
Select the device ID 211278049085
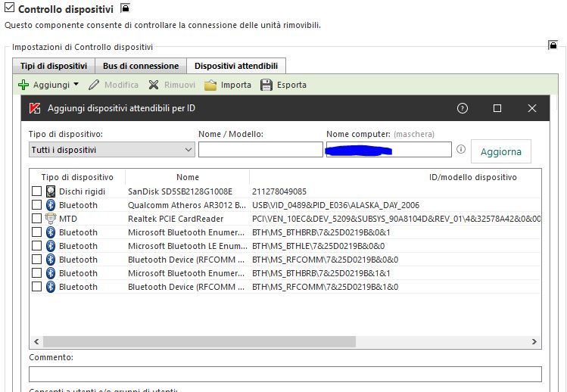tap(279, 191)
